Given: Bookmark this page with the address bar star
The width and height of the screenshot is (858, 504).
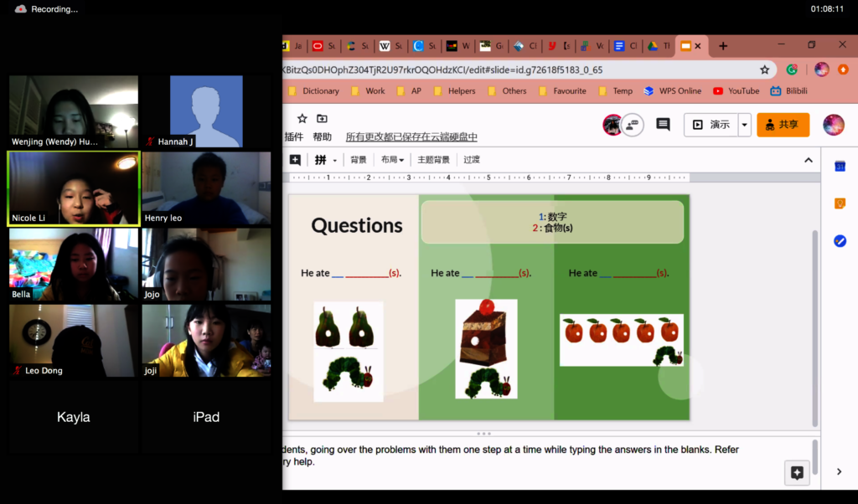Looking at the screenshot, I should [x=764, y=70].
